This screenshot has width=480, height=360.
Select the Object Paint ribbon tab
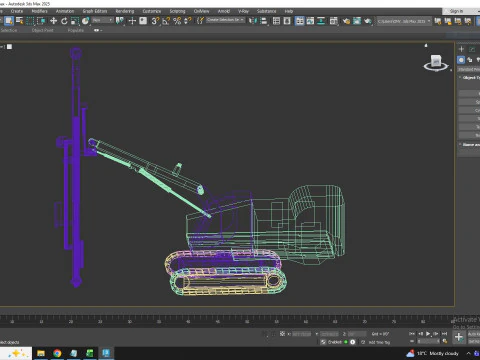(x=42, y=30)
